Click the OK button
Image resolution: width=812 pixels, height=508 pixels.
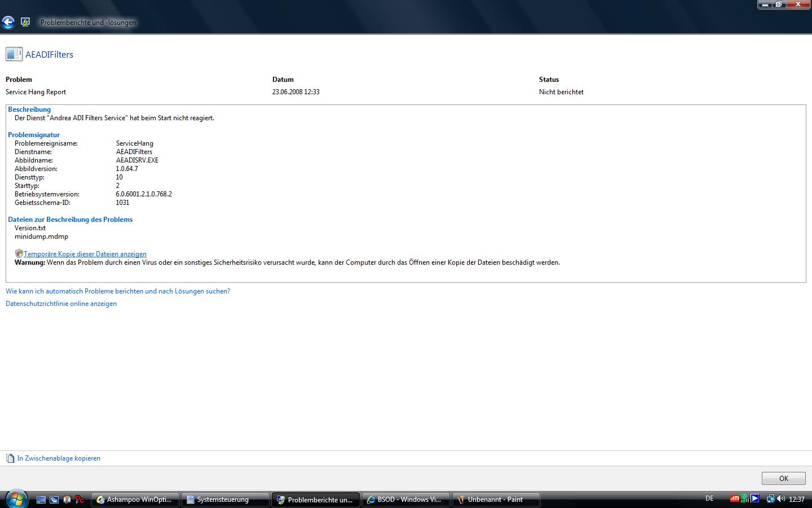point(783,478)
